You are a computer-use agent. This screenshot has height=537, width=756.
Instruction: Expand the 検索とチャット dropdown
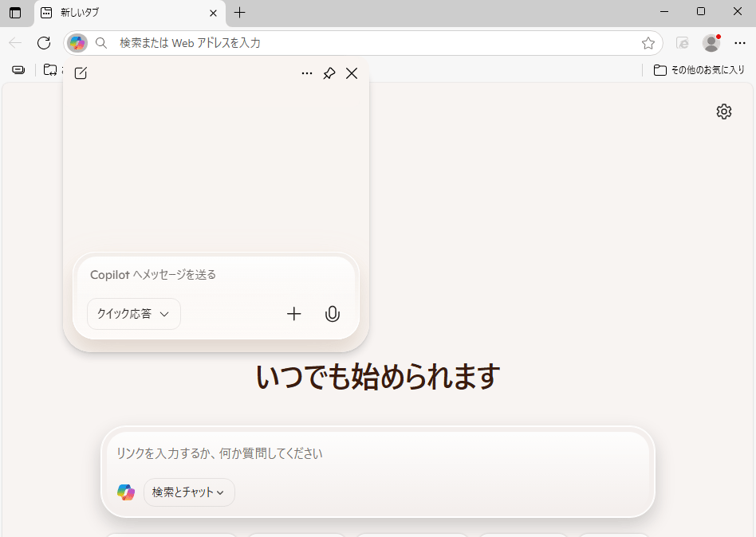pos(189,492)
